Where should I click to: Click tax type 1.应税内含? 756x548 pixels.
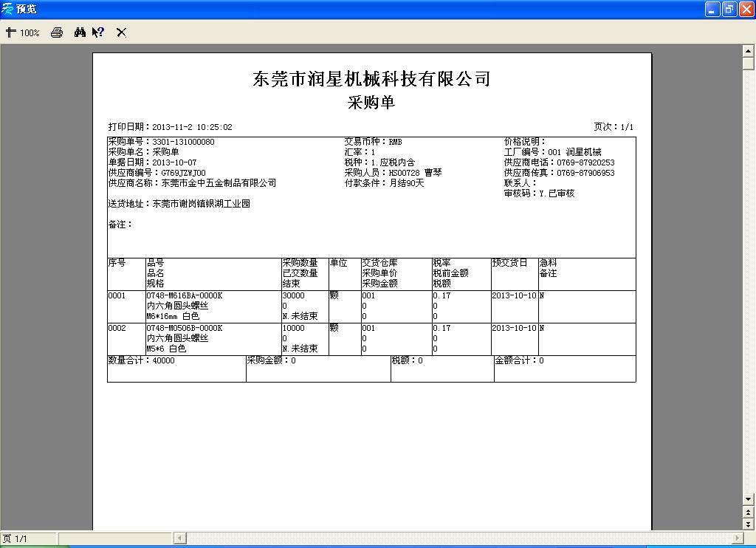point(393,162)
